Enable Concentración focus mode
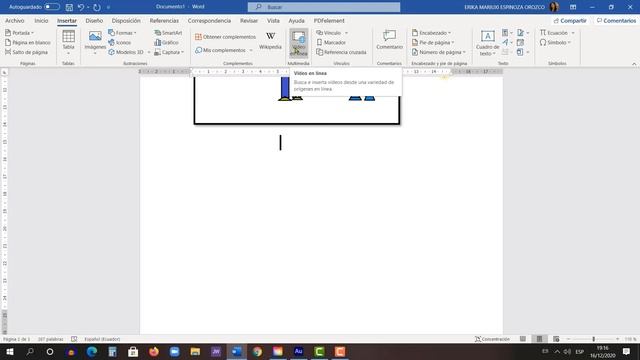The width and height of the screenshot is (640, 360). (492, 339)
